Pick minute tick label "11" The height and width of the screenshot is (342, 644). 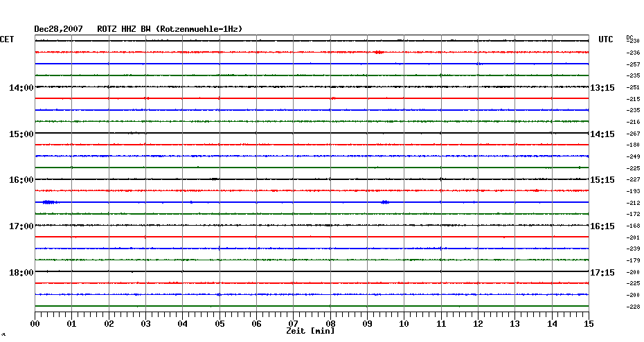click(441, 324)
